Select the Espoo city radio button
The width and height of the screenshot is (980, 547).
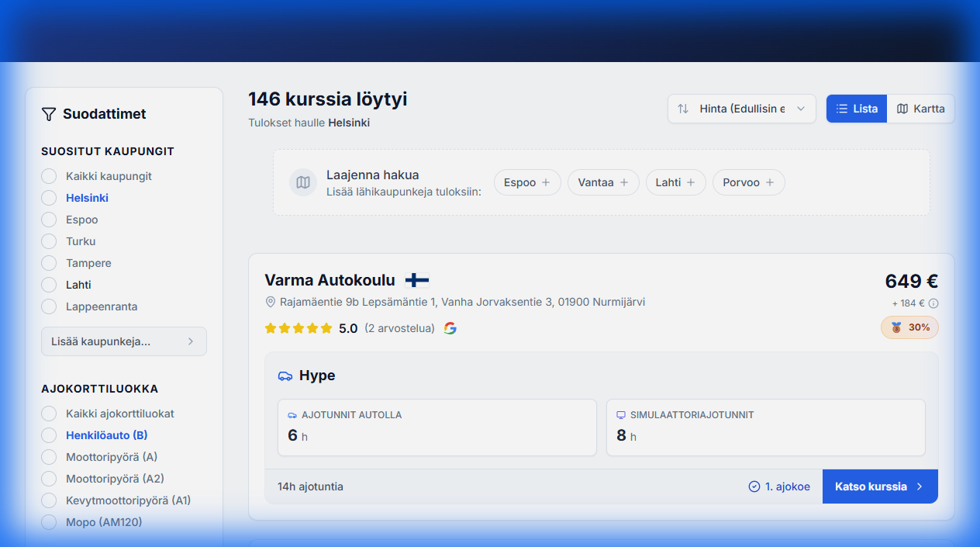(47, 220)
